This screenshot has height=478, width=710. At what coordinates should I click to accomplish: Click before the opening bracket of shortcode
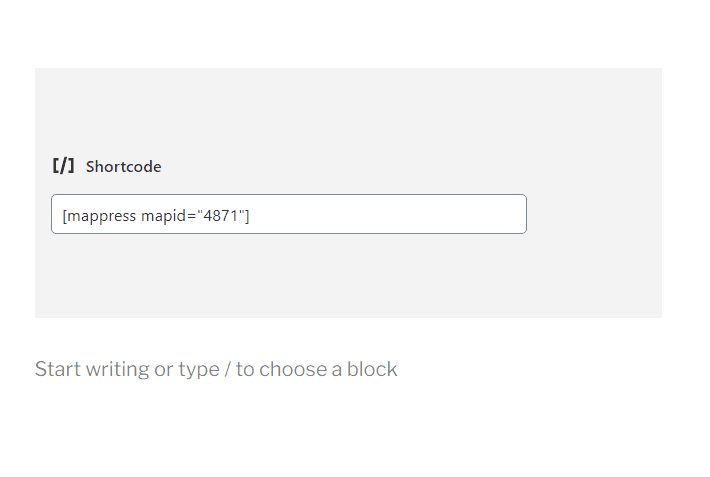coord(62,215)
